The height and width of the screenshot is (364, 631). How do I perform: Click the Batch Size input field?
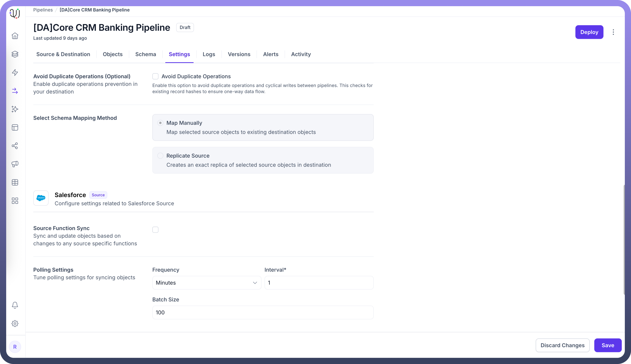[263, 312]
